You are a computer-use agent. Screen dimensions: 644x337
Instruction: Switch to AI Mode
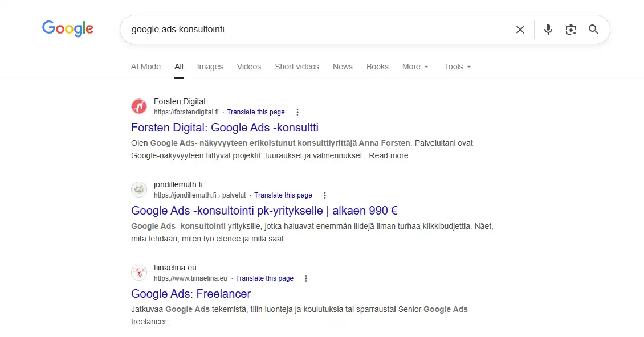point(145,67)
